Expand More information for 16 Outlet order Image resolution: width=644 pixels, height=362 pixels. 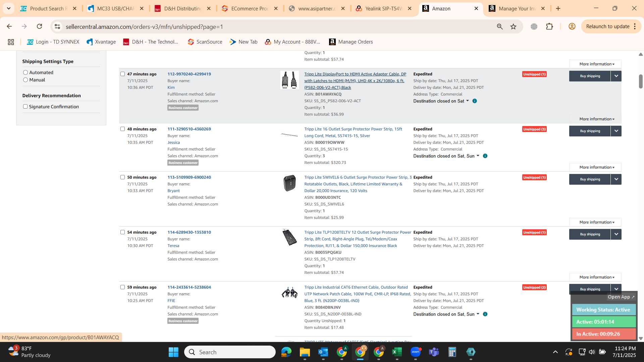pyautogui.click(x=595, y=167)
